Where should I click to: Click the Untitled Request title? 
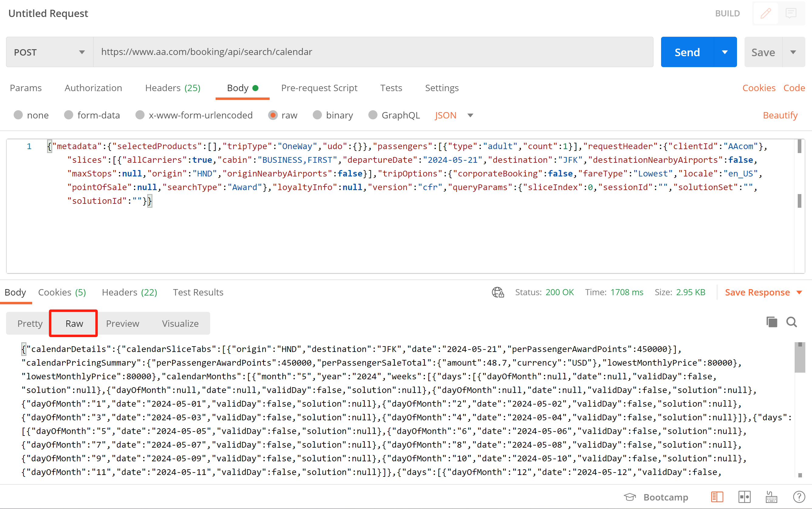[x=48, y=13]
